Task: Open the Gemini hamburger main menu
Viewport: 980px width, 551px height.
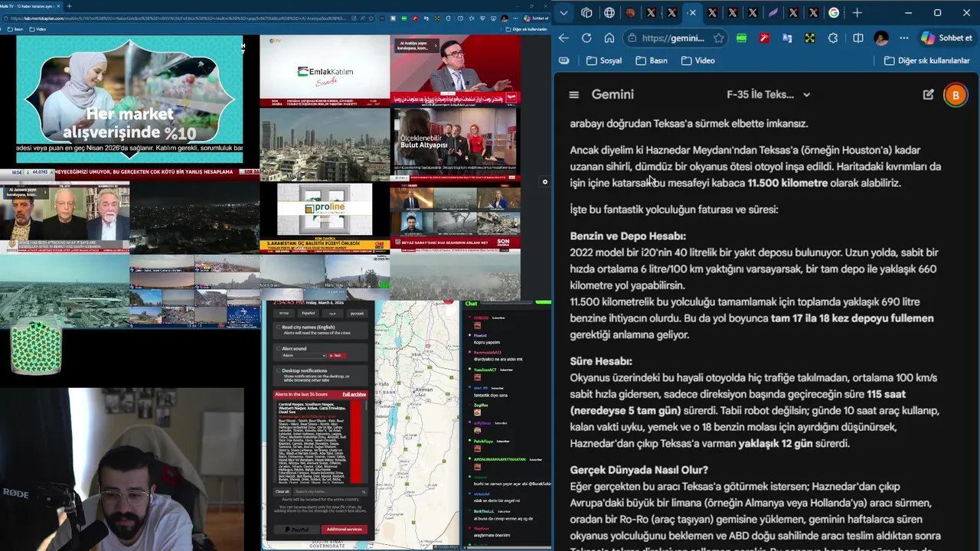Action: coord(573,95)
